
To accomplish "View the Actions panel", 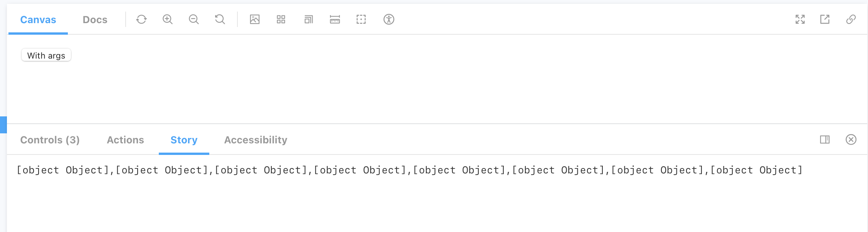I will pyautogui.click(x=125, y=140).
